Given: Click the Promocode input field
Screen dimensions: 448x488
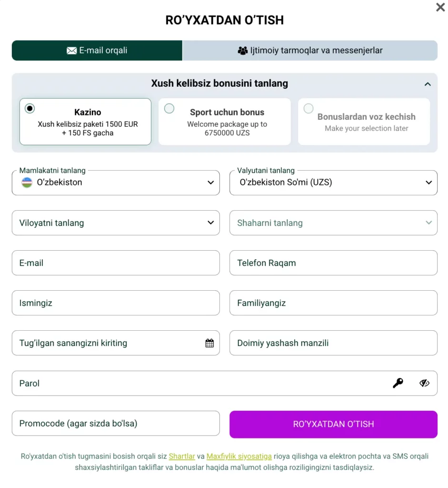Looking at the screenshot, I should pos(116,424).
